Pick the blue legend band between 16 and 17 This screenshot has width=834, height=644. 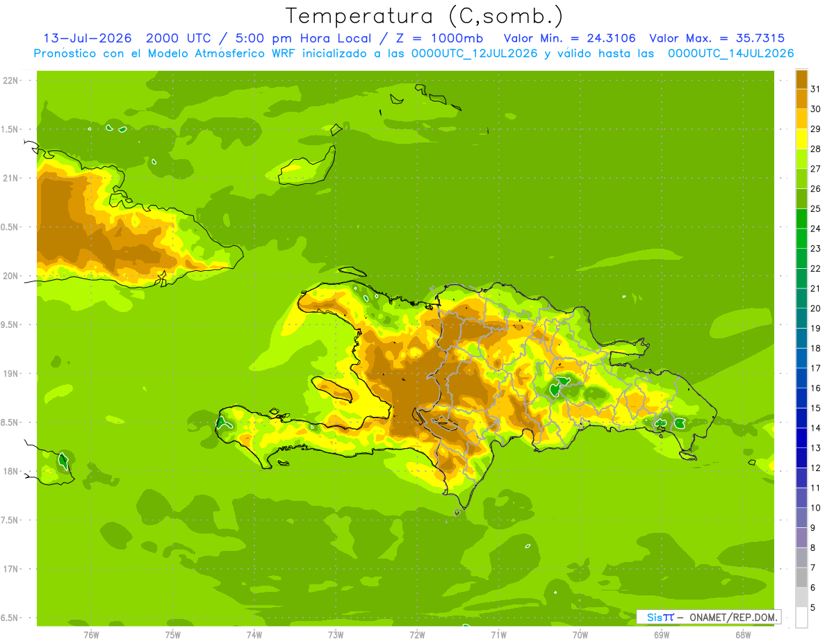tap(801, 378)
